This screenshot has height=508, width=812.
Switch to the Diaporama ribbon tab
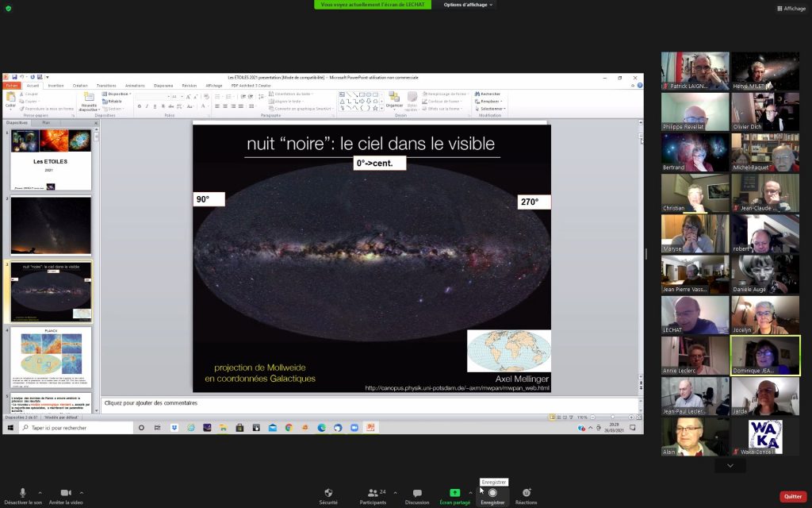(x=163, y=86)
